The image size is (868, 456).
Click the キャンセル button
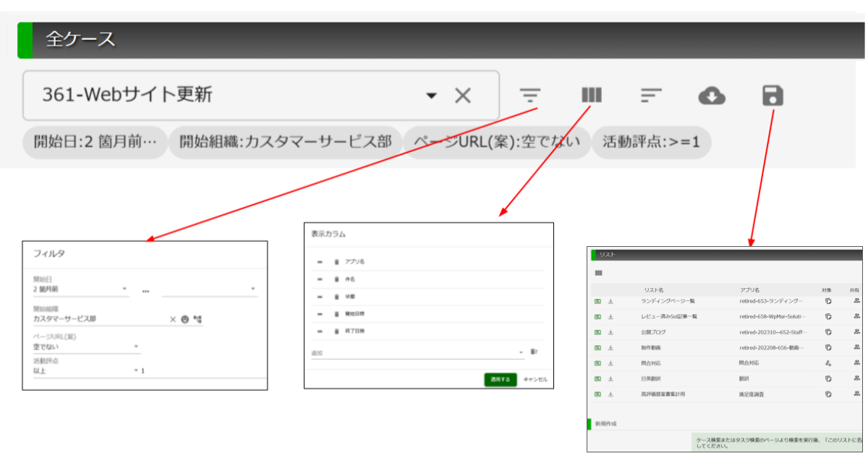pos(535,379)
